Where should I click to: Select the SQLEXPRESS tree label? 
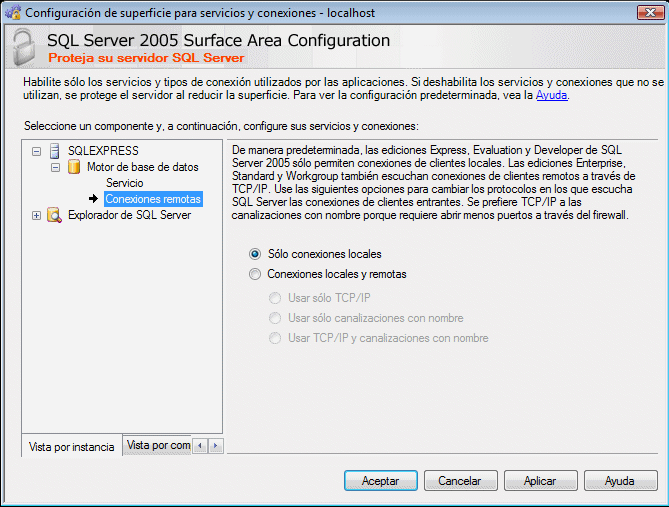[x=103, y=151]
